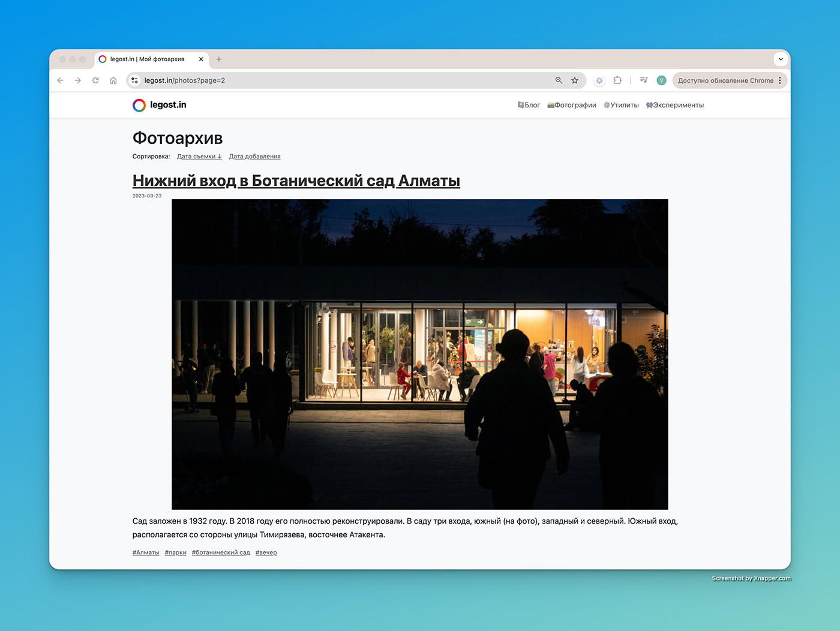840x631 pixels.
Task: Close the legost.in tab
Action: tap(201, 59)
